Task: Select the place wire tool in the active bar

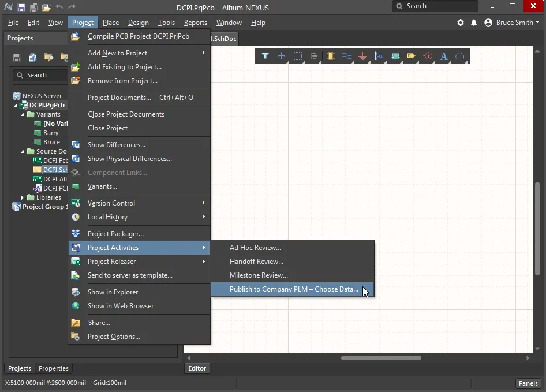Action: [346, 56]
